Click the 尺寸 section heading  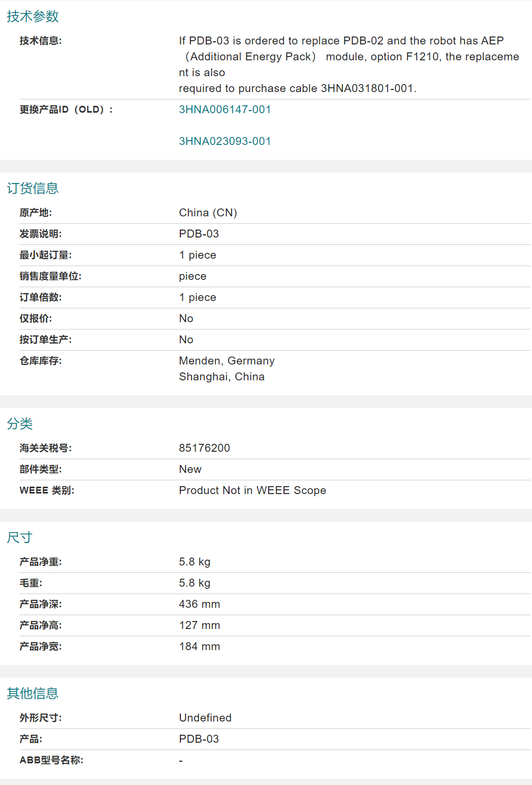(20, 537)
